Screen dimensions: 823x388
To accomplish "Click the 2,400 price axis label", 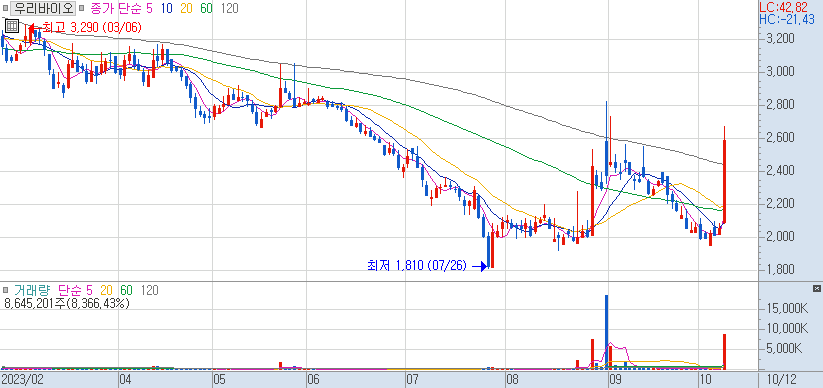I will click(780, 171).
